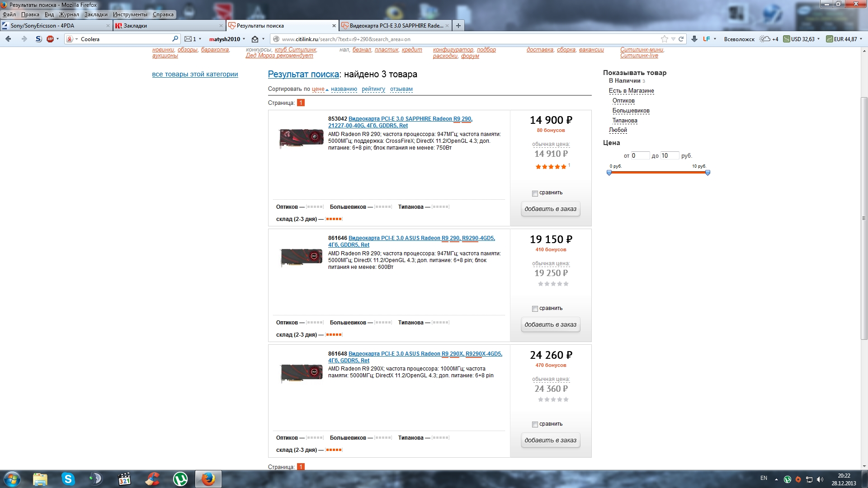Open the downloads arrow icon
This screenshot has height=488, width=868.
point(694,39)
